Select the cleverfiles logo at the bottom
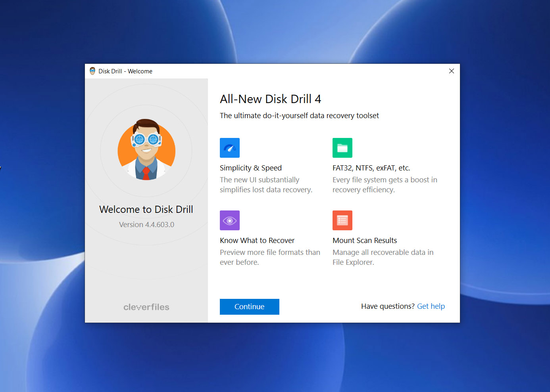Viewport: 550px width, 392px height. (x=146, y=306)
